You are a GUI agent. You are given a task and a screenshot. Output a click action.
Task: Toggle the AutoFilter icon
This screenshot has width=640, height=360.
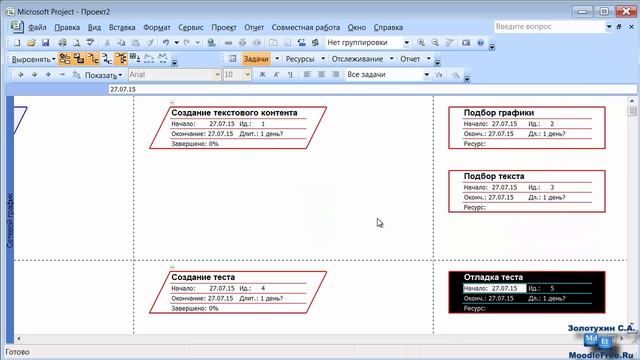click(x=439, y=75)
